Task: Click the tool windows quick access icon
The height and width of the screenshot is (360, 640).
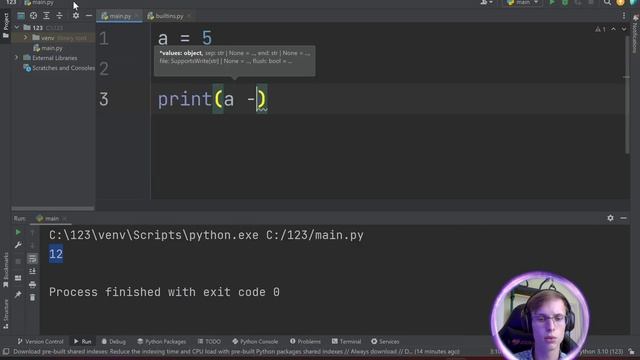Action: pos(5,351)
